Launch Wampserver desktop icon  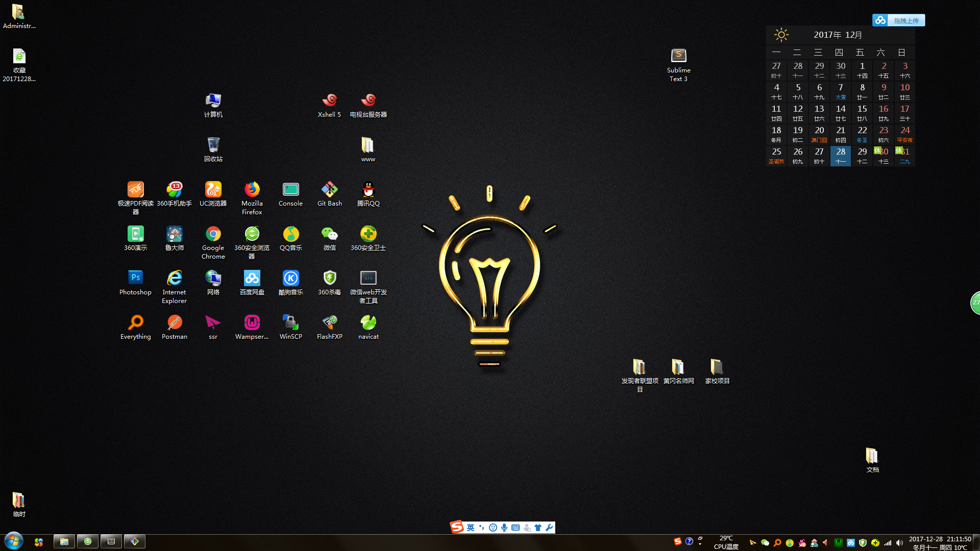[252, 327]
